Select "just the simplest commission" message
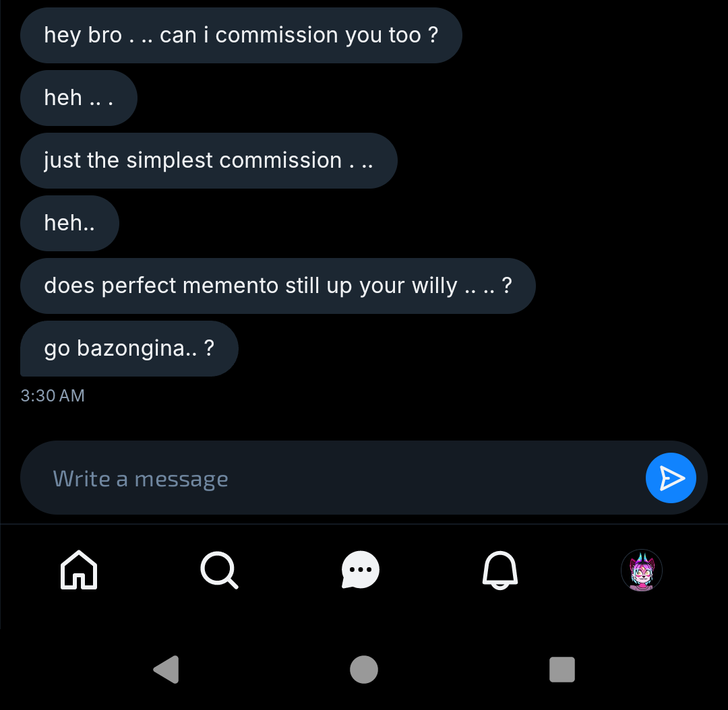 click(x=208, y=161)
